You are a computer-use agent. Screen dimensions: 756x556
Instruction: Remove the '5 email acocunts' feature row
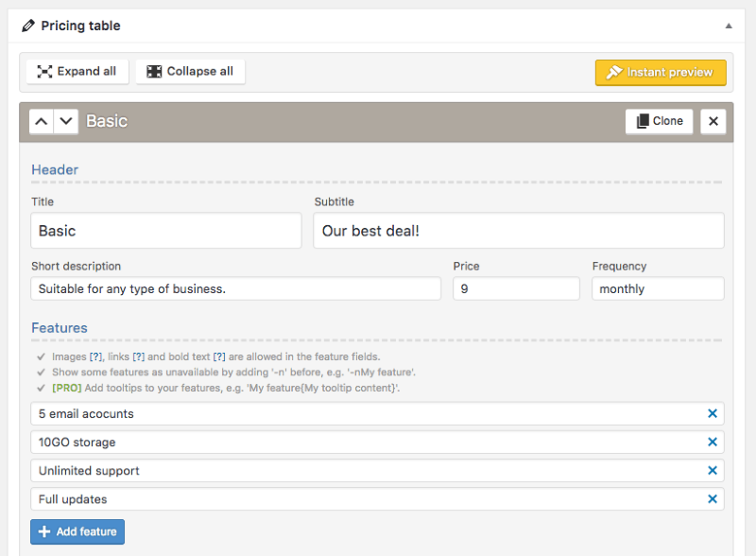click(713, 414)
